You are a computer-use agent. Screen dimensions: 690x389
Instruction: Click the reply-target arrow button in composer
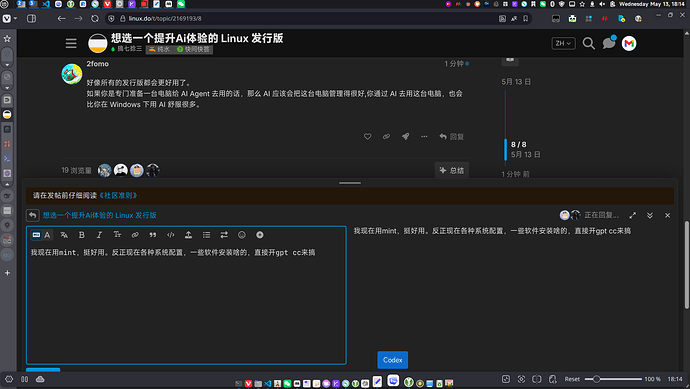click(x=33, y=215)
